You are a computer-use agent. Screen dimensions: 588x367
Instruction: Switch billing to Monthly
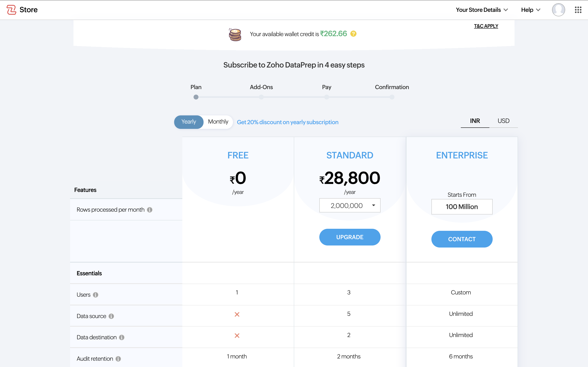point(218,122)
